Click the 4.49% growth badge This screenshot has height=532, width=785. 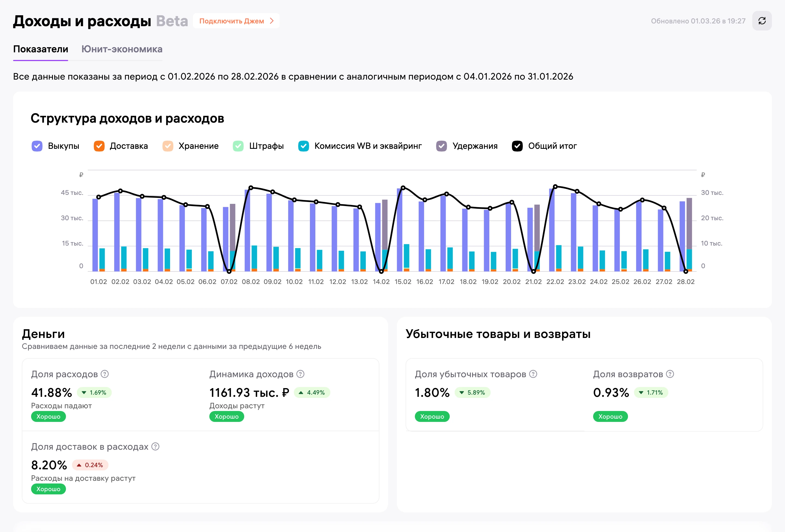(312, 392)
